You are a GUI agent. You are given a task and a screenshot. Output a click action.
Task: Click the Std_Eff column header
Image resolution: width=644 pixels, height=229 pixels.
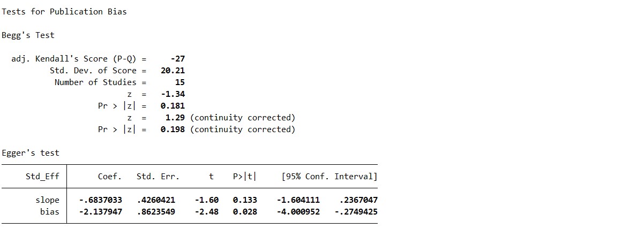click(x=42, y=177)
